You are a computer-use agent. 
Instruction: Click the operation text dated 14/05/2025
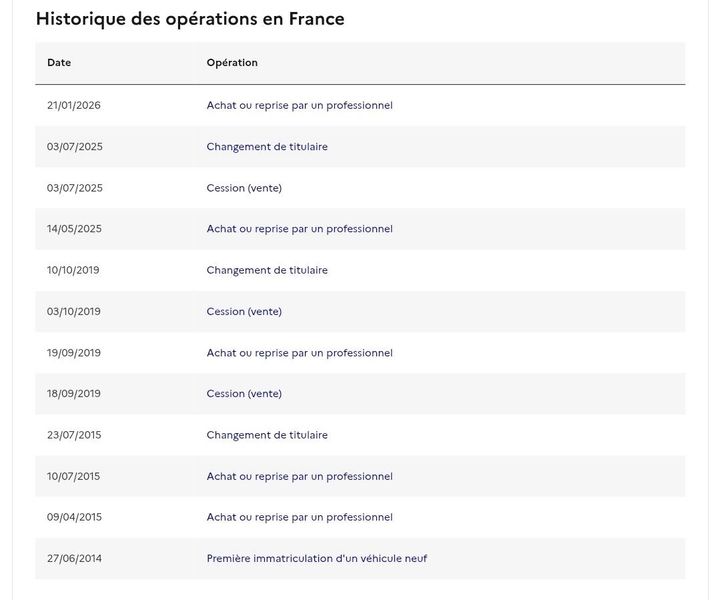[x=299, y=229]
